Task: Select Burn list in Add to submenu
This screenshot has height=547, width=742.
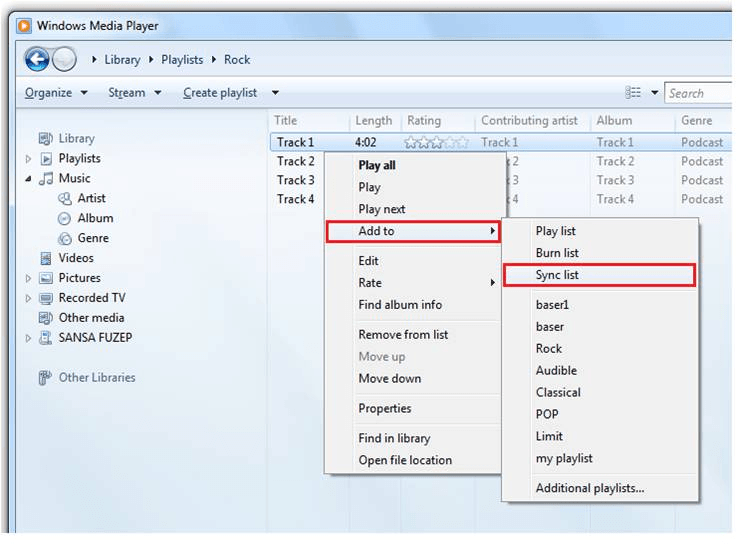Action: 557,253
